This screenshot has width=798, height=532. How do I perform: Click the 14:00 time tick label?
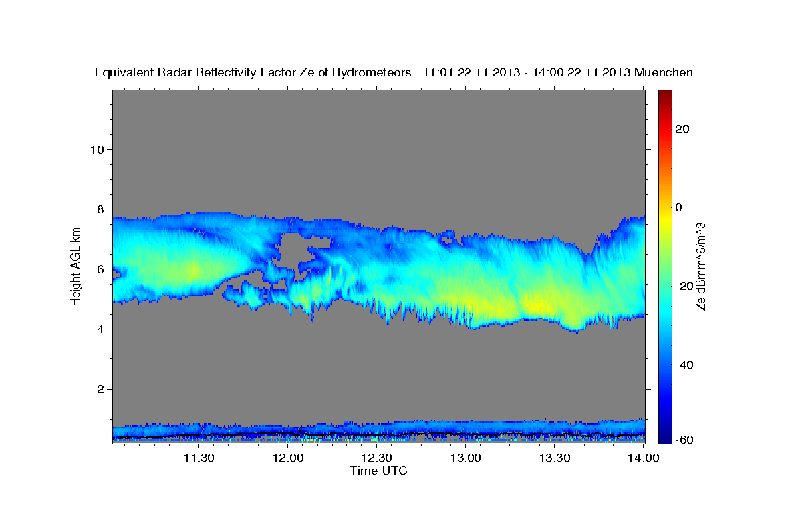(x=644, y=458)
